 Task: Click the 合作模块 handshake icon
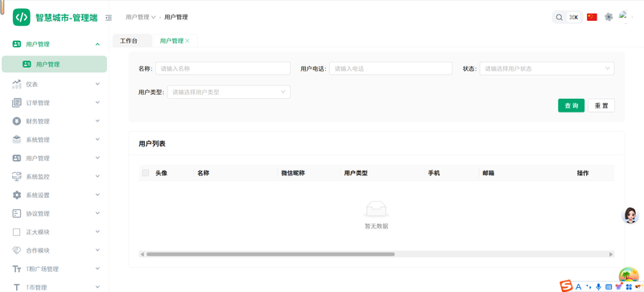16,250
